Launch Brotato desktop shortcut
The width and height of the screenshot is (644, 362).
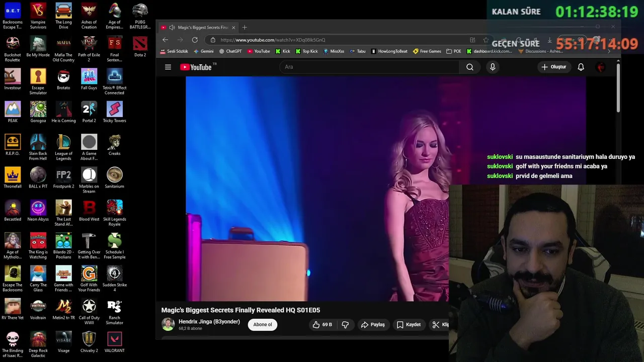[x=63, y=79]
